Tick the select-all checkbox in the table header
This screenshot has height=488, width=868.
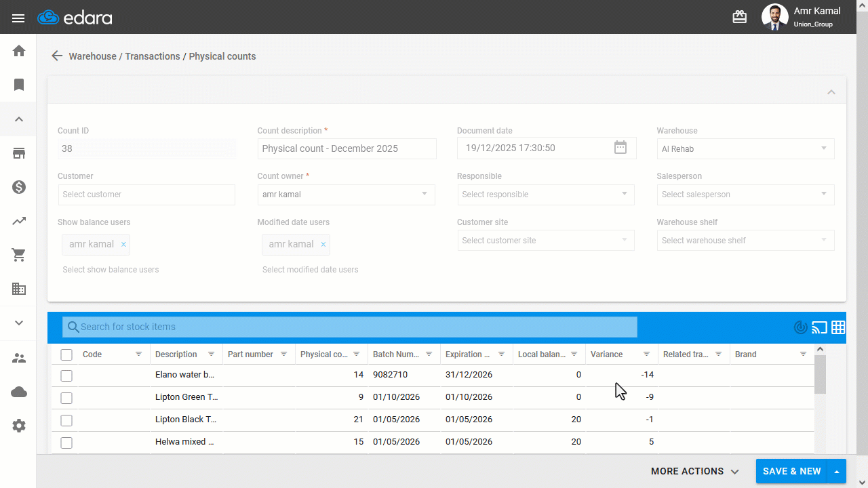click(66, 354)
